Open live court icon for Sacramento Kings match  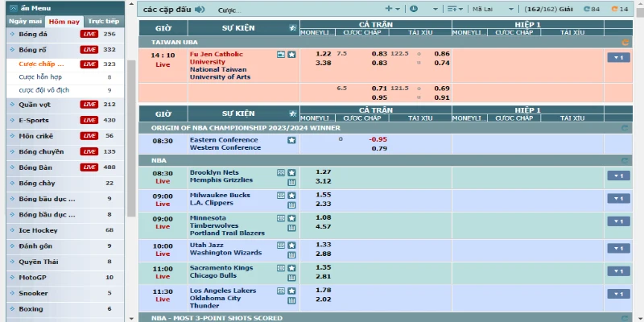pyautogui.click(x=281, y=268)
